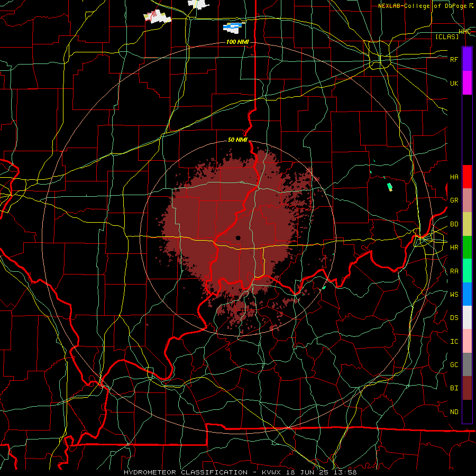This screenshot has width=476, height=476.
Task: Click the [CLAS] units label
Action: tap(447, 36)
